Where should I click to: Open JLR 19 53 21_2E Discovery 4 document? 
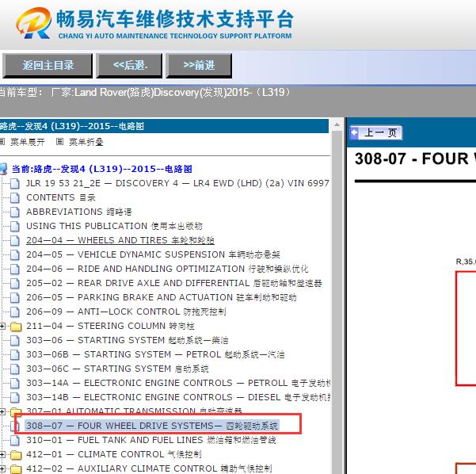[x=177, y=183]
